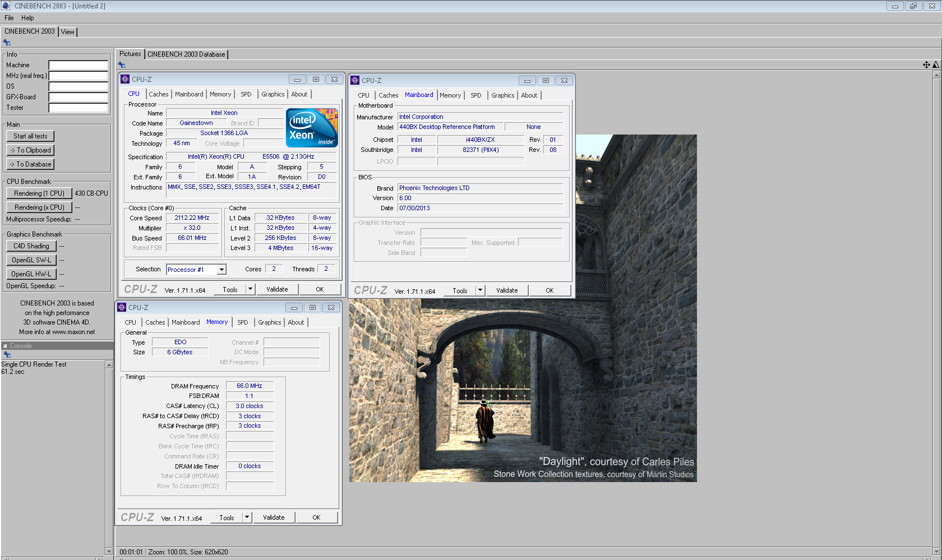Open Graphics tab in the CPU-Z Memory window
The height and width of the screenshot is (560, 942).
pos(270,322)
